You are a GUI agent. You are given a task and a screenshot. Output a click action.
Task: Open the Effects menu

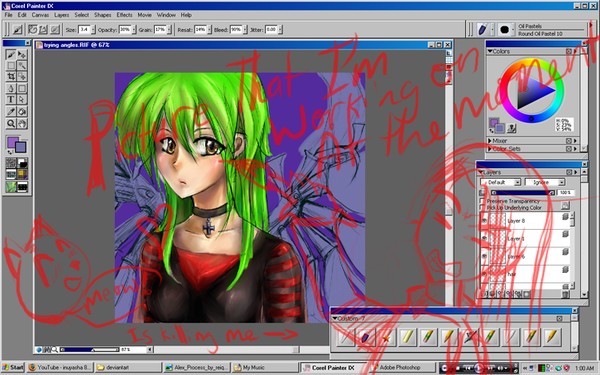pos(124,15)
